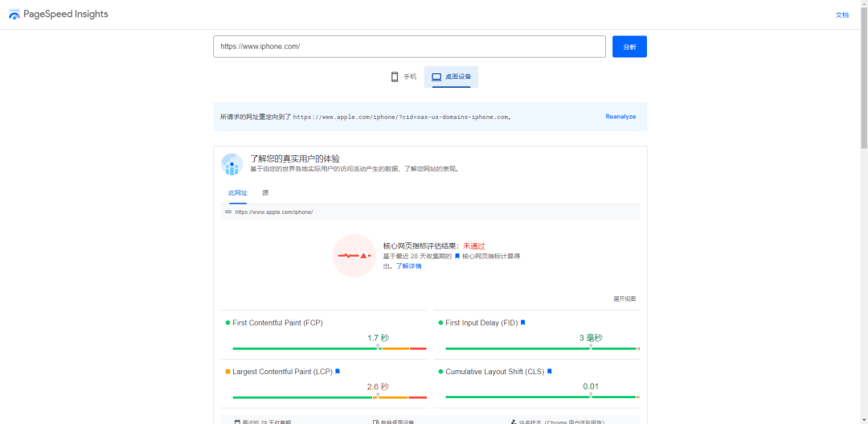Click the bookmark icon next to CLS
Image resolution: width=868 pixels, height=424 pixels.
550,372
